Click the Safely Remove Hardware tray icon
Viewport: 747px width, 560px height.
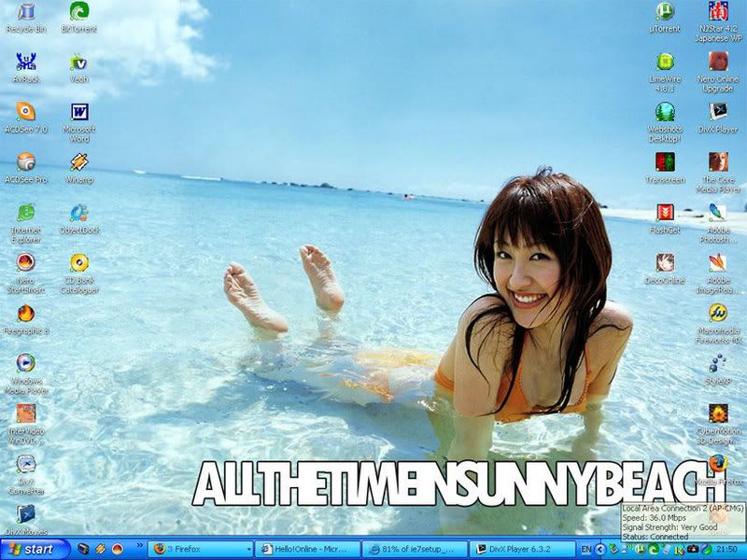pyautogui.click(x=613, y=550)
